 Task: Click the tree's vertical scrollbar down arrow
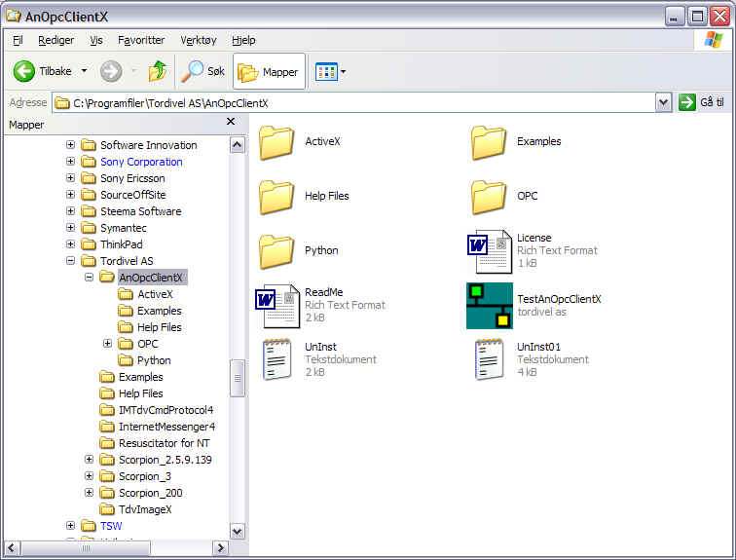237,531
